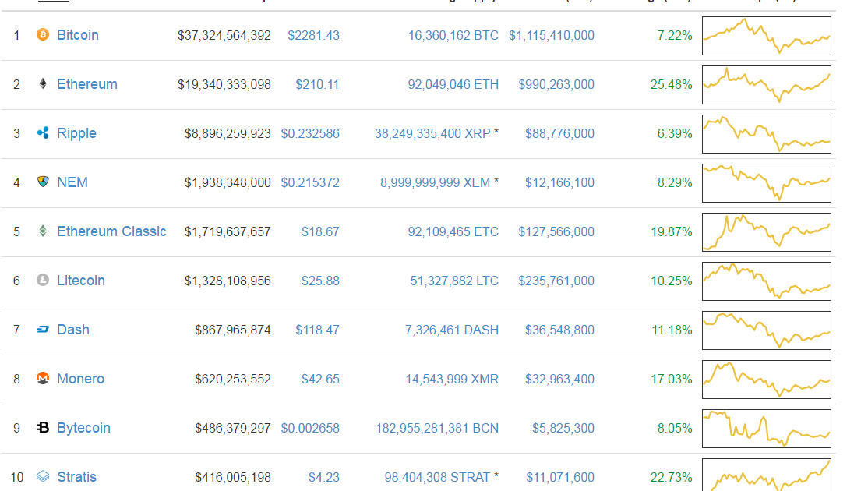868x491 pixels.
Task: Open the Stratis name link
Action: point(77,477)
